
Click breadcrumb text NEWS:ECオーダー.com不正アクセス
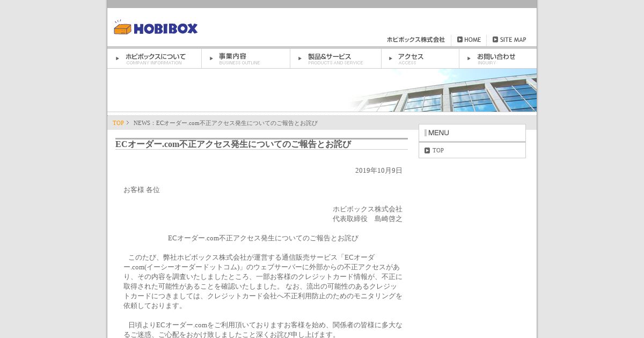point(225,123)
